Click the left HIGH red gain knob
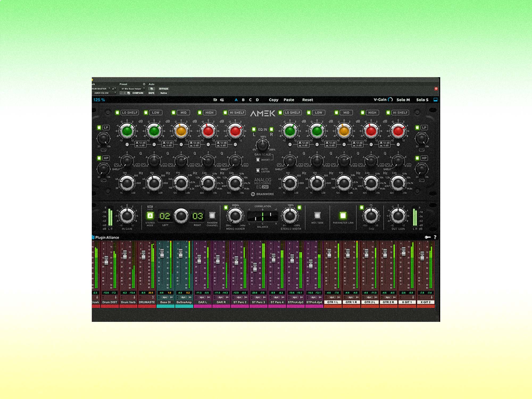Viewport: 532px width, 399px height. click(208, 131)
